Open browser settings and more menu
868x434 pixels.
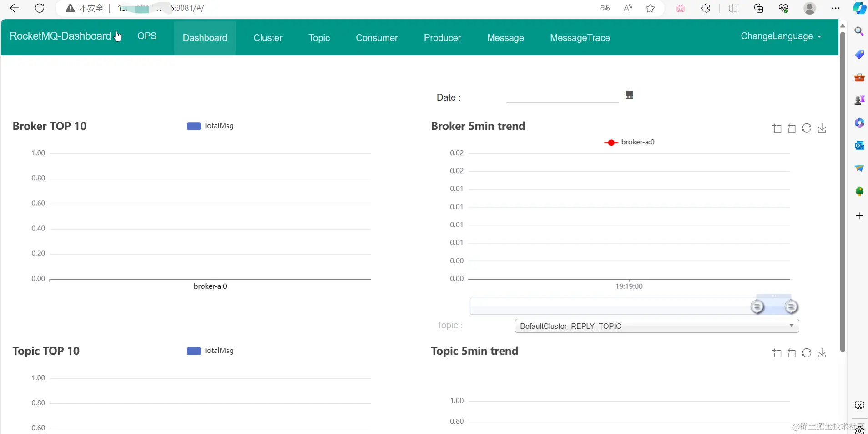pos(836,8)
